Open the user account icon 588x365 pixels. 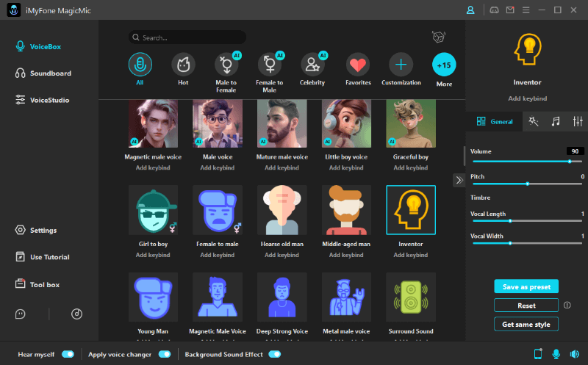point(470,10)
